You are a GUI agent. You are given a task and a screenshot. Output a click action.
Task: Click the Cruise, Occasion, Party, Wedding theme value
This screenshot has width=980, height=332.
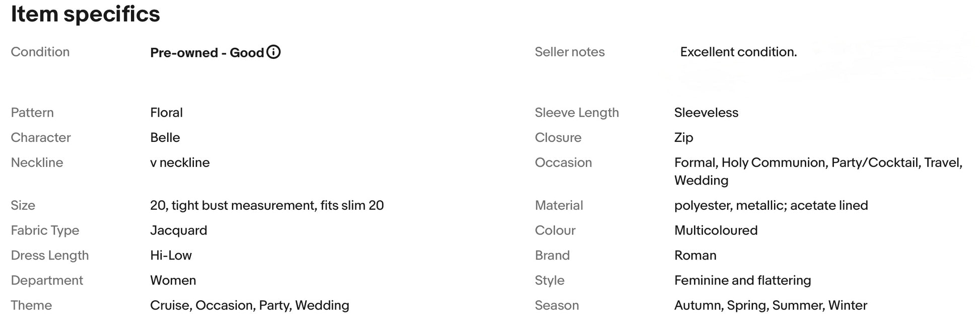pos(249,305)
